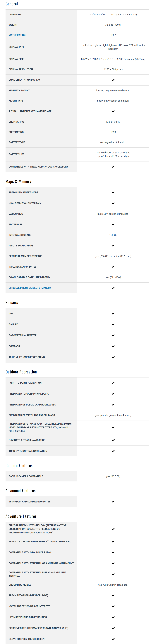Screen dimensions: 151x644
Task: Click the Wi-Fi Map and Software Updates checkmark
Action: (x=113, y=502)
